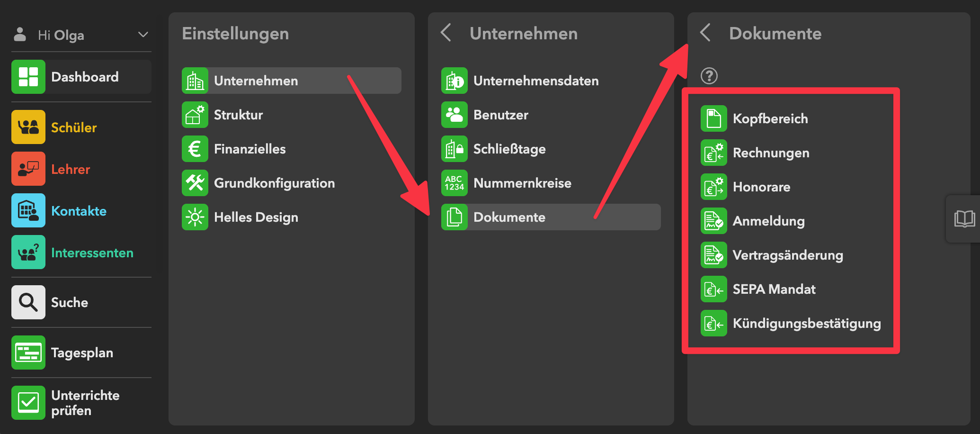Go to Dashboard in the sidebar
The image size is (980, 434).
84,77
